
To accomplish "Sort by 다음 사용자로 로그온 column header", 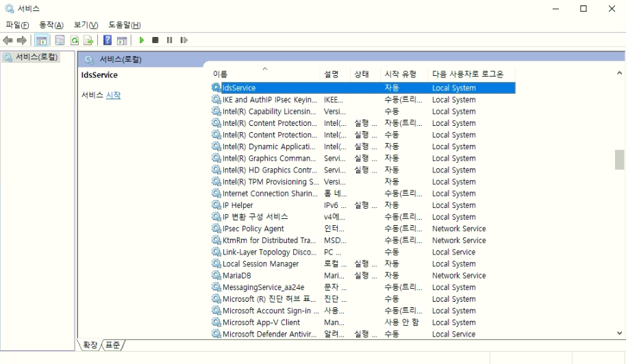I will click(x=471, y=74).
